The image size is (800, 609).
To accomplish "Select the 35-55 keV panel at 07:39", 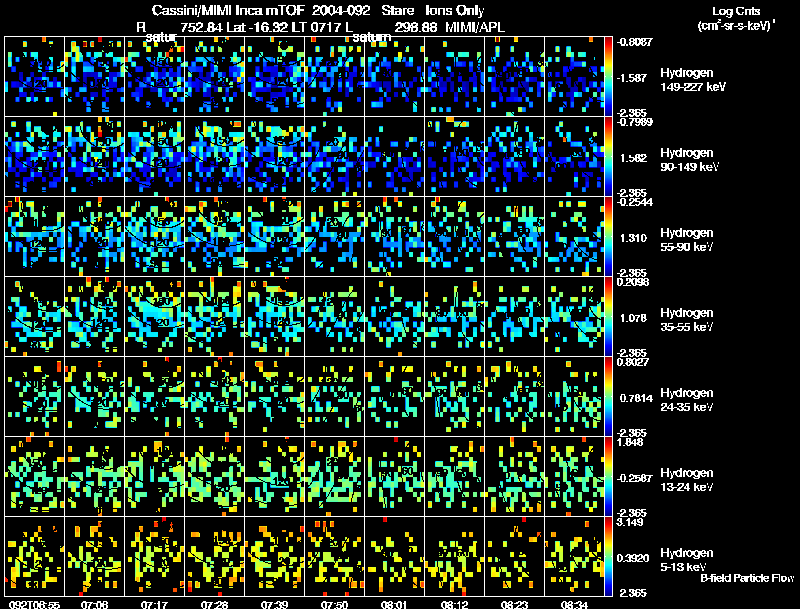I will tap(274, 317).
